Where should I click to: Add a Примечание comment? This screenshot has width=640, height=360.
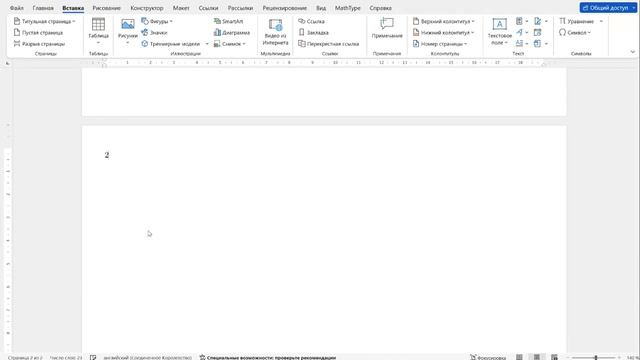tap(387, 29)
